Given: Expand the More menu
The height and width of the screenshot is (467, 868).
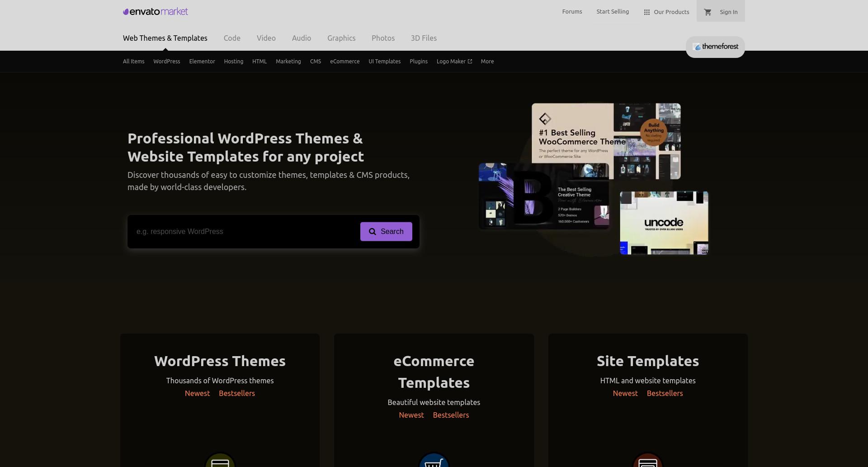Looking at the screenshot, I should 487,62.
